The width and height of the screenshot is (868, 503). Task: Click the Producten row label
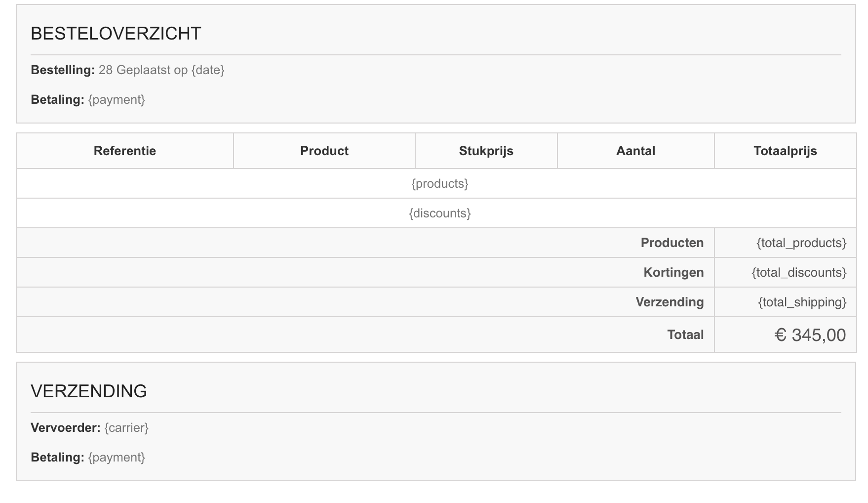672,243
